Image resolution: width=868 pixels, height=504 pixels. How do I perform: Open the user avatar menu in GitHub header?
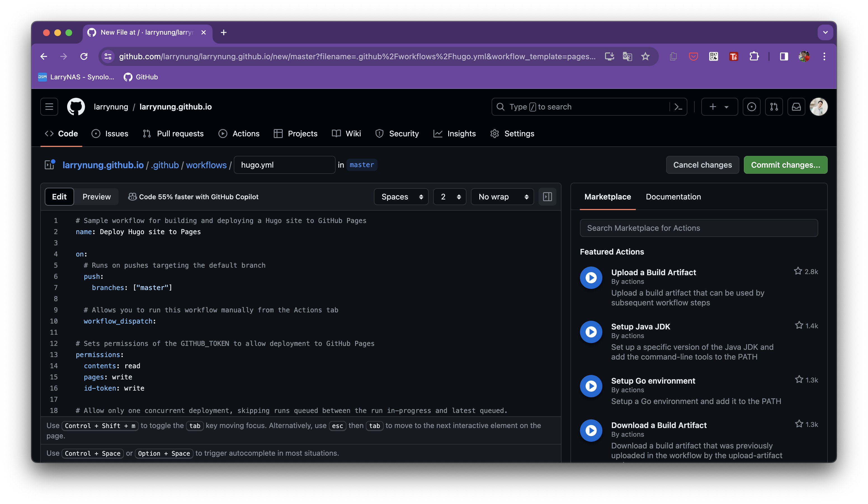coord(819,107)
